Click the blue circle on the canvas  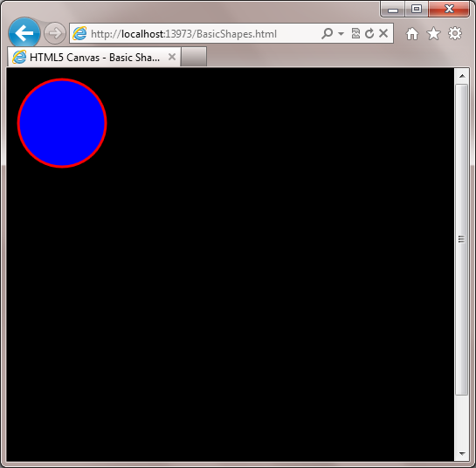pyautogui.click(x=62, y=123)
